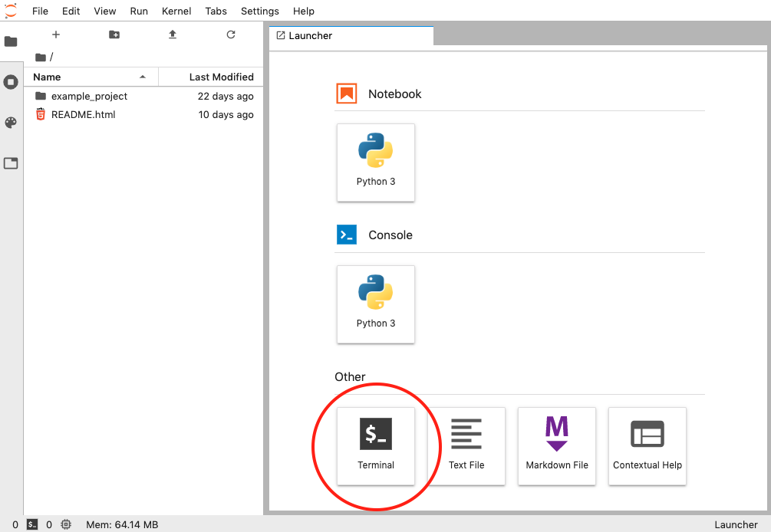The image size is (771, 532).
Task: Select the Launcher tab
Action: click(311, 35)
